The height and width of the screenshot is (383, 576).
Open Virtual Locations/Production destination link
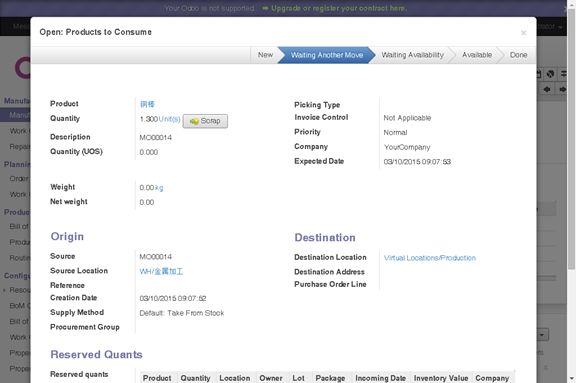[x=430, y=258]
